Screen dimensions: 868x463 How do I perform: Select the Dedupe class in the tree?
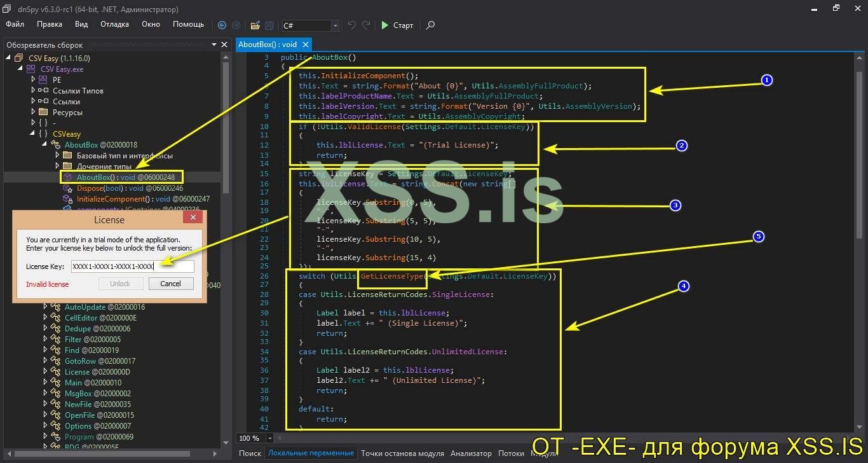click(x=97, y=328)
